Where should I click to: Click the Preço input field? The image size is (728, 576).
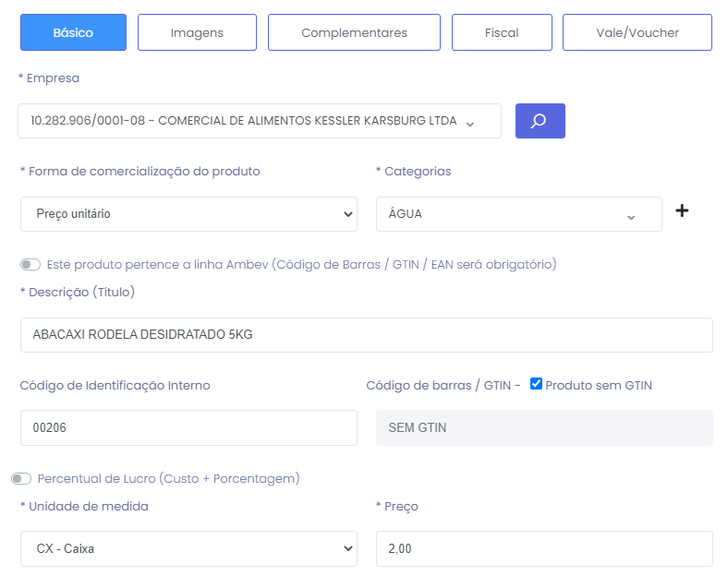tap(544, 548)
